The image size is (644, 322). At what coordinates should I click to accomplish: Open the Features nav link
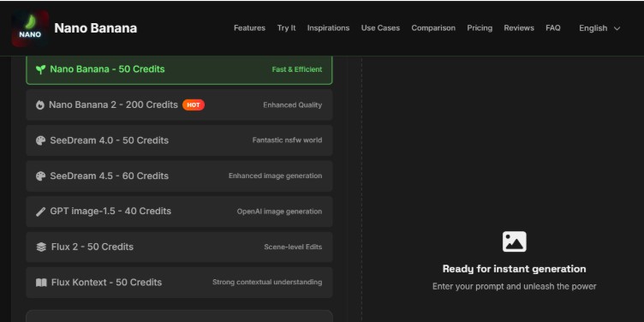tap(249, 28)
